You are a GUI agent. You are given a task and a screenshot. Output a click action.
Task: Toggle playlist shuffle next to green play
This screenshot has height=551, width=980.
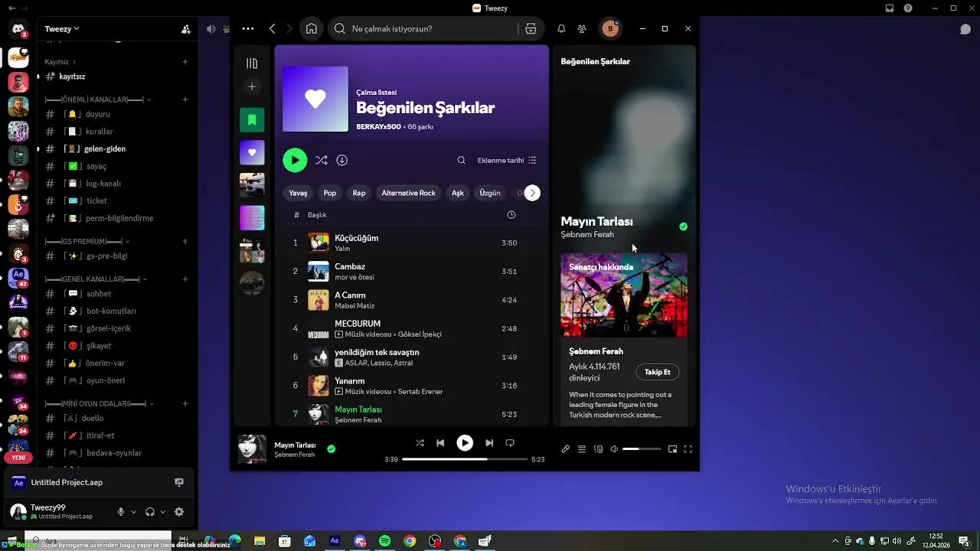tap(322, 161)
